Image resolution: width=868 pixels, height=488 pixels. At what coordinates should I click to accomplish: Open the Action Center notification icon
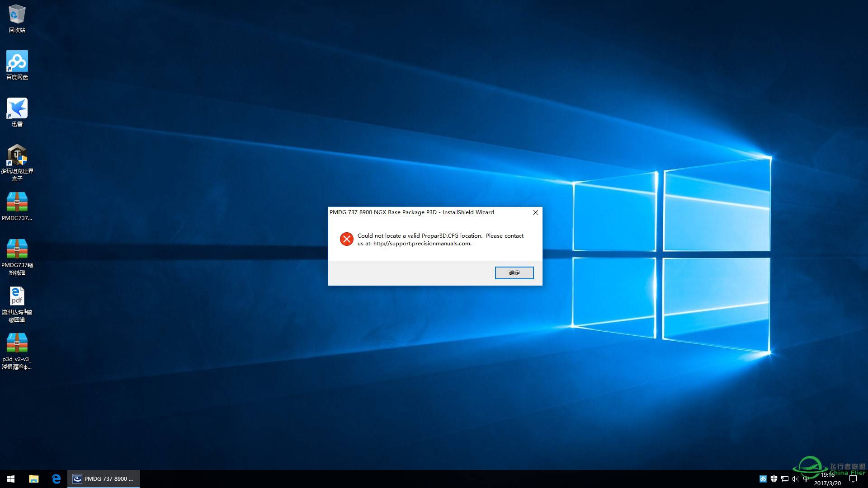point(853,479)
